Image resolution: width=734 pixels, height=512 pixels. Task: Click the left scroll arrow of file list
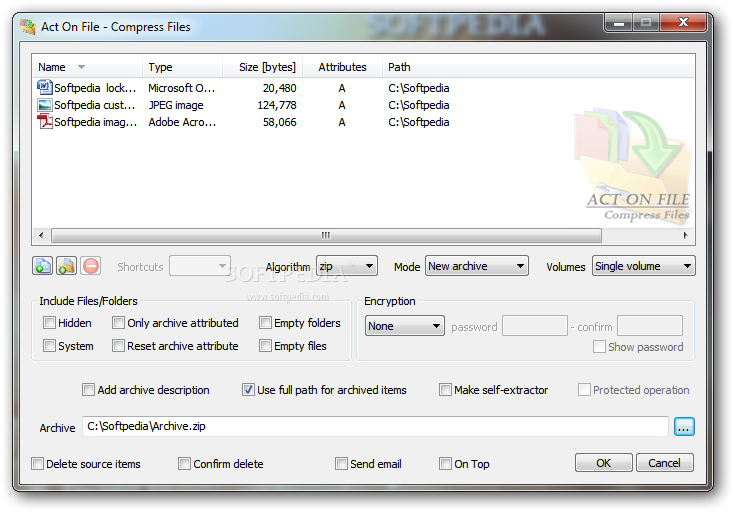point(41,235)
